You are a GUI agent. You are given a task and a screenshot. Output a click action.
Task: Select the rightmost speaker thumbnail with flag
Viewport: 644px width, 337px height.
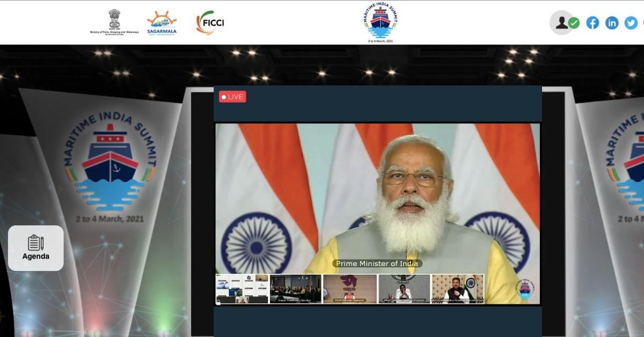pyautogui.click(x=458, y=289)
